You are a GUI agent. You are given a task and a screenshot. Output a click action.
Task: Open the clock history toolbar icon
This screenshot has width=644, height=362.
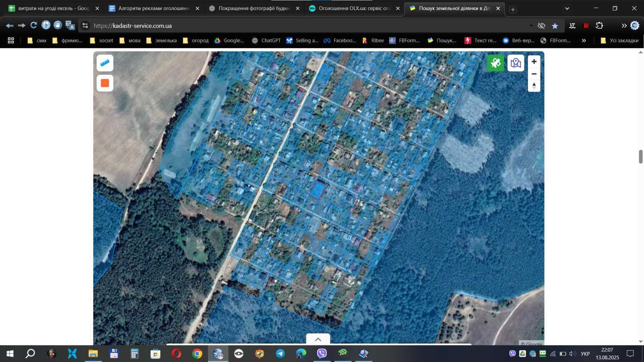click(46, 25)
